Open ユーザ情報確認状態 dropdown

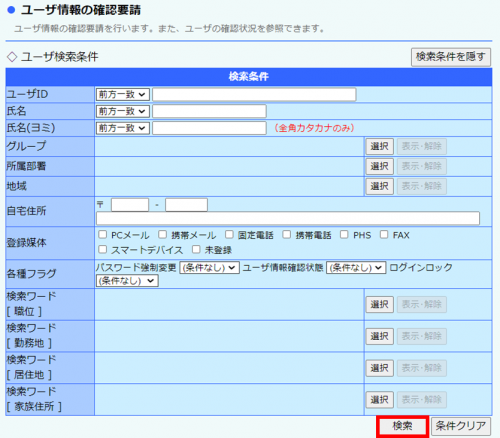click(x=356, y=268)
